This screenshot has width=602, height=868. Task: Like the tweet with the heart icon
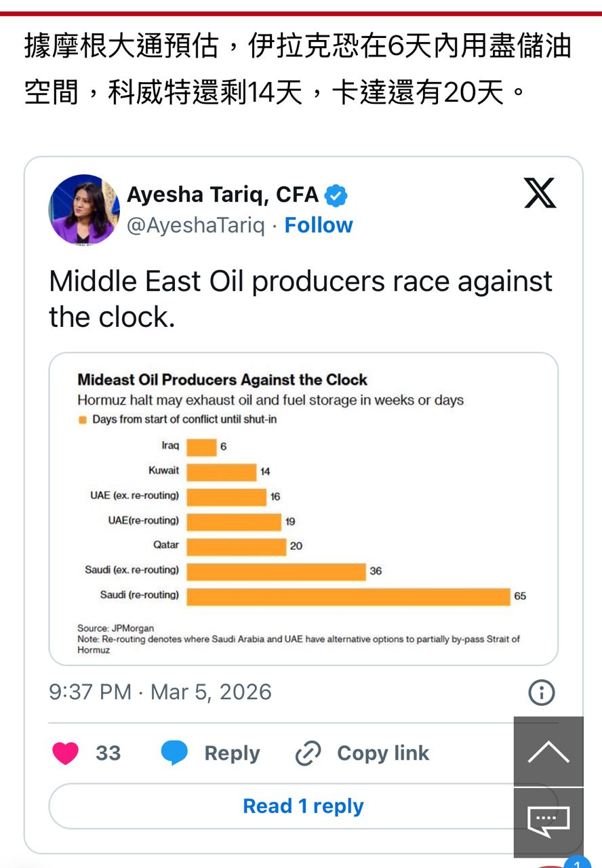pyautogui.click(x=66, y=753)
